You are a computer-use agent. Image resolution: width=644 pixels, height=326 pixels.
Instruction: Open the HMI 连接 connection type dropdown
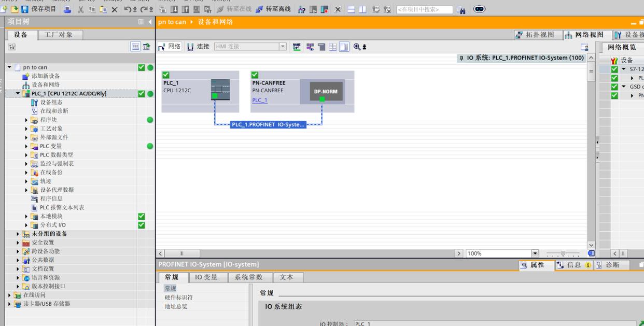283,47
